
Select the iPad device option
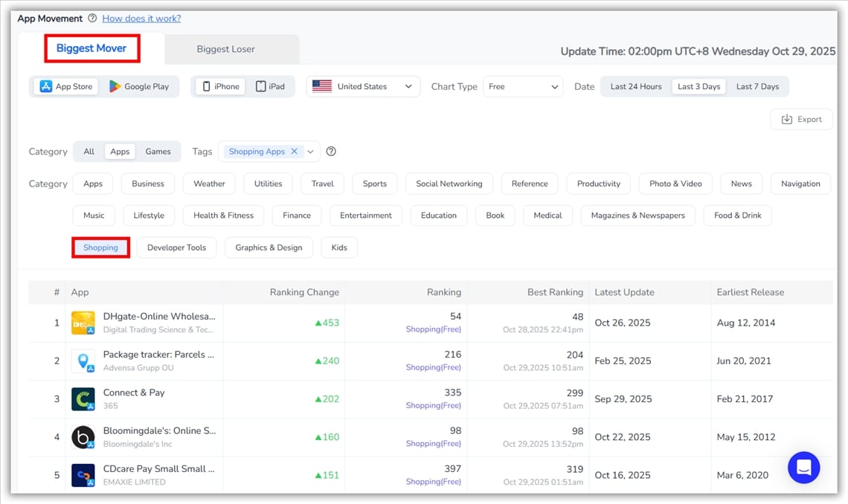(270, 87)
